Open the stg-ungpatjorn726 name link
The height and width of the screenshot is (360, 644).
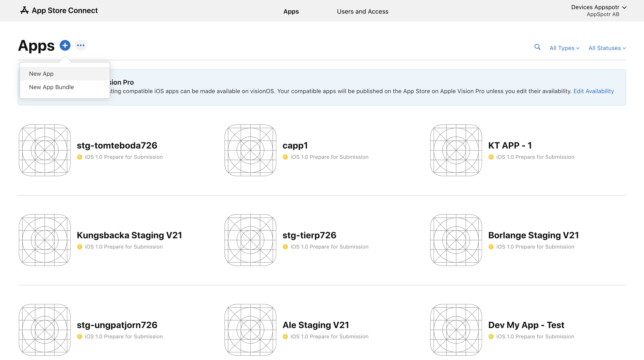[117, 325]
